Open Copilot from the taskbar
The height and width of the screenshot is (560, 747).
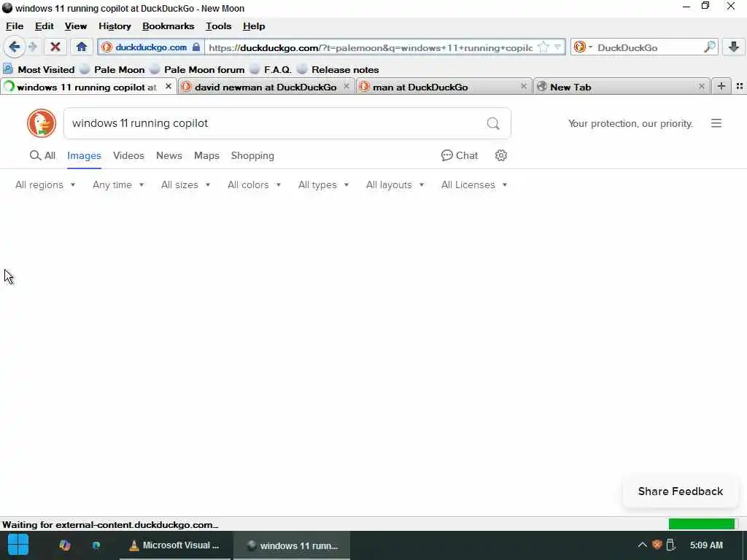pos(65,545)
